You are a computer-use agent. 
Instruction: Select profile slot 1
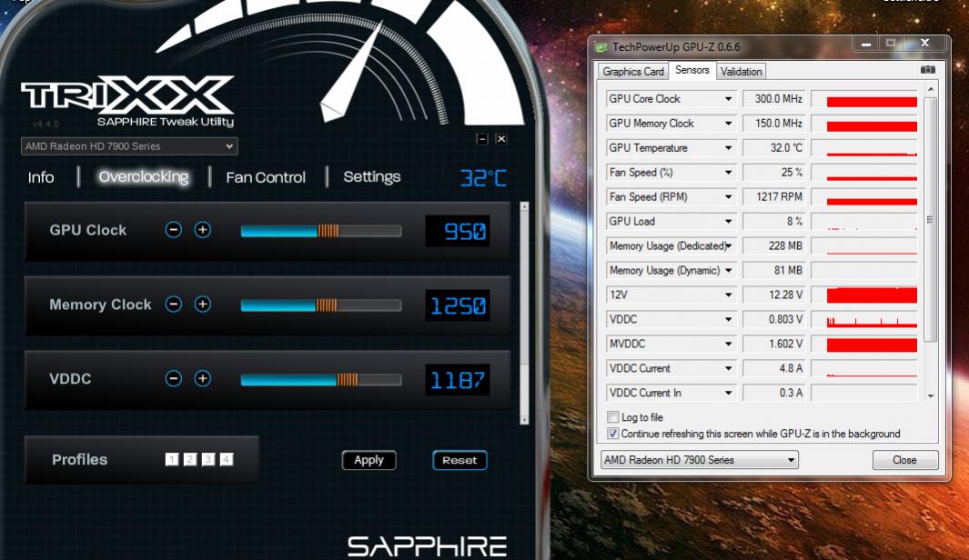click(172, 459)
